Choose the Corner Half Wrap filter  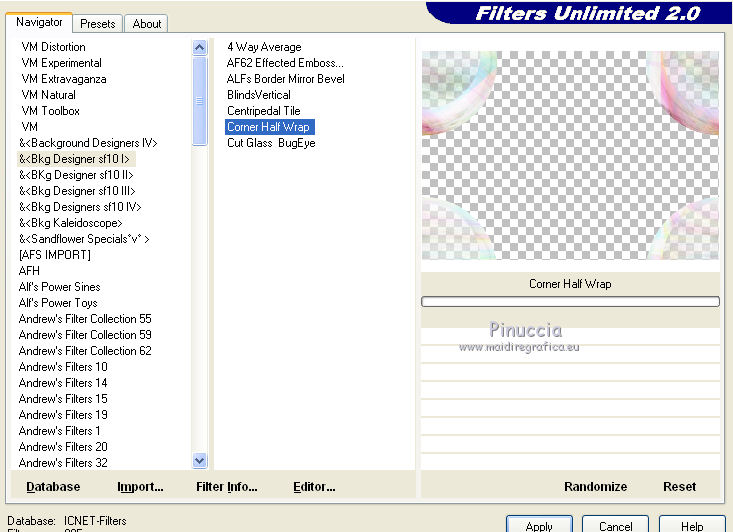tap(270, 127)
